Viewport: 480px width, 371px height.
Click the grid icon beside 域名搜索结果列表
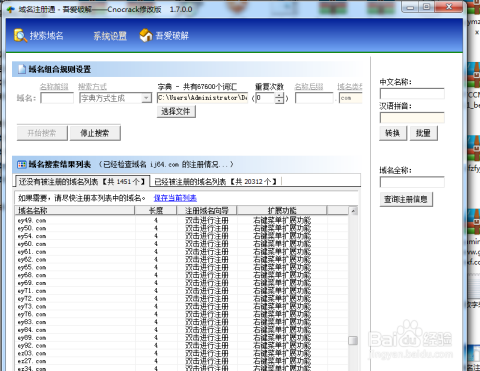point(22,164)
